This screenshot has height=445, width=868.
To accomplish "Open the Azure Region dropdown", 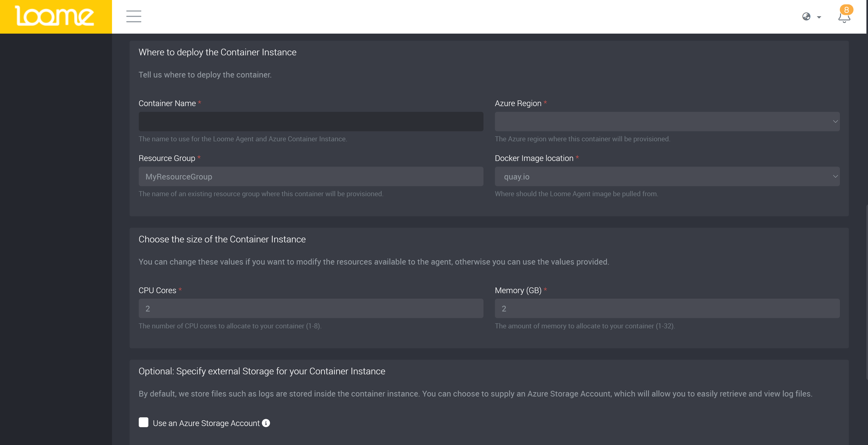I will click(x=667, y=121).
